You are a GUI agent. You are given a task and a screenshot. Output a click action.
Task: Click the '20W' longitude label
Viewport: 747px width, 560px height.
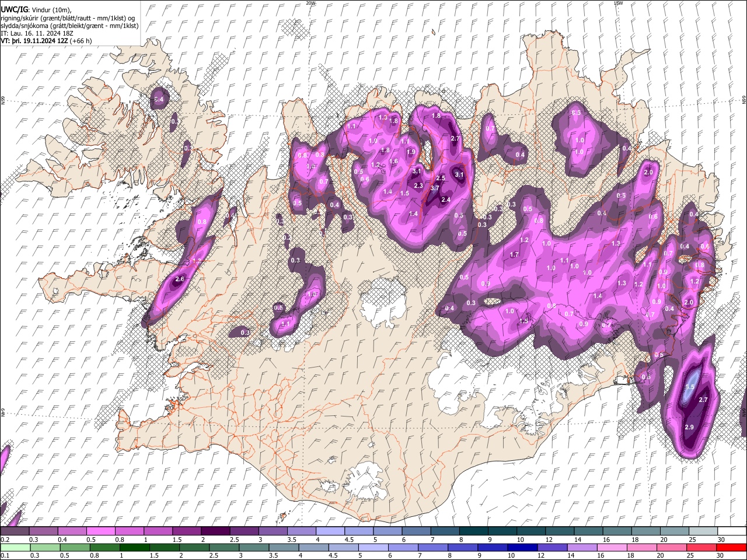[310, 3]
